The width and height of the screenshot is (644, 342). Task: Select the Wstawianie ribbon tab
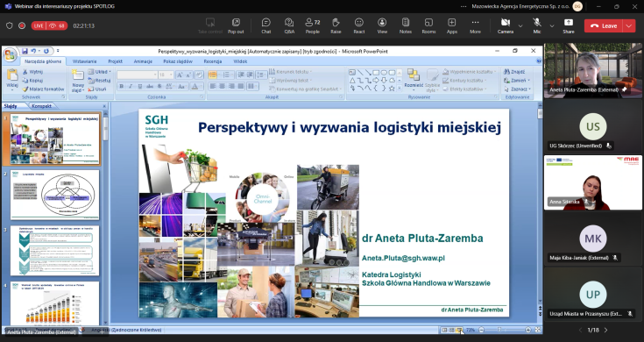85,61
